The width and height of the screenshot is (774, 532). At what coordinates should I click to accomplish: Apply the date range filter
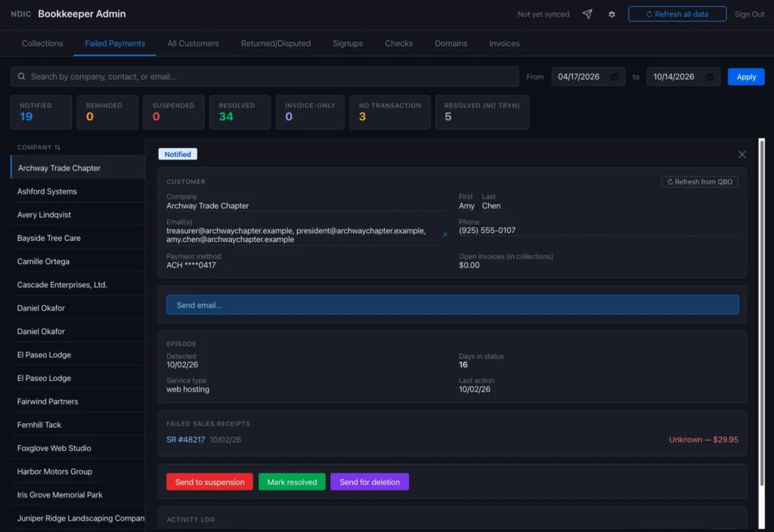[x=746, y=76]
